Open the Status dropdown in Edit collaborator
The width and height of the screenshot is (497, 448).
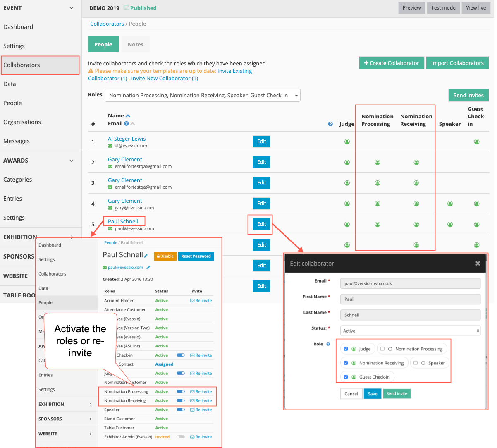point(409,331)
